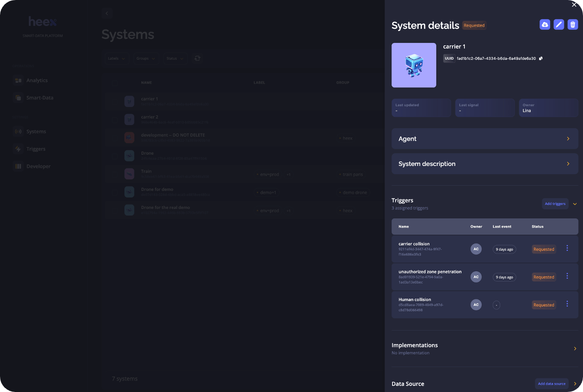This screenshot has height=392, width=583.
Task: Click 9 days ago for unauthorized zone penetration
Action: coord(504,277)
